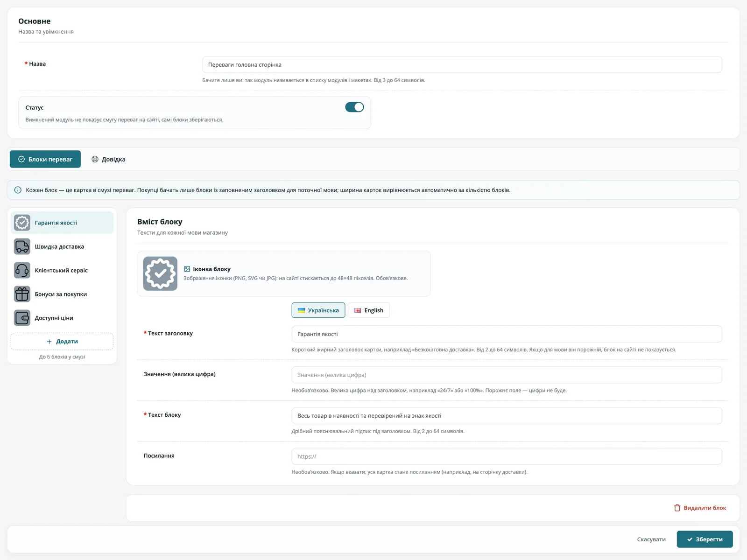The image size is (747, 560).
Task: Select the Українська language tab
Action: pyautogui.click(x=318, y=310)
